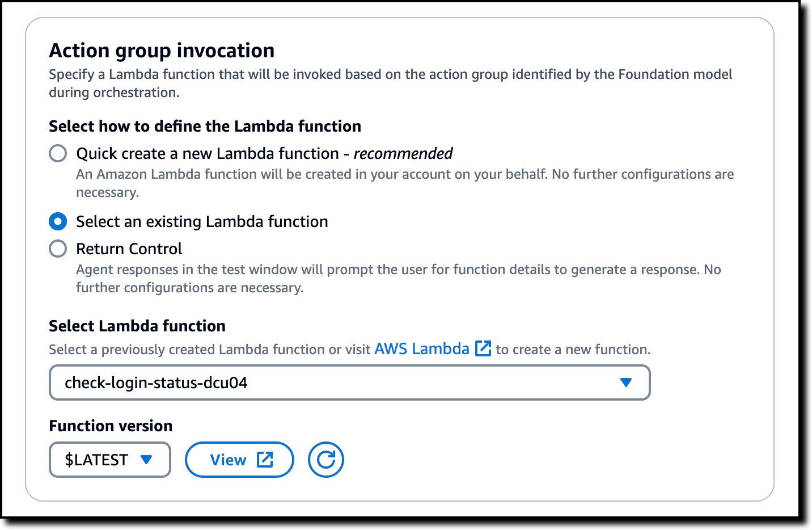Choose Quick create a new Lambda function
The image size is (812, 530).
[x=58, y=153]
